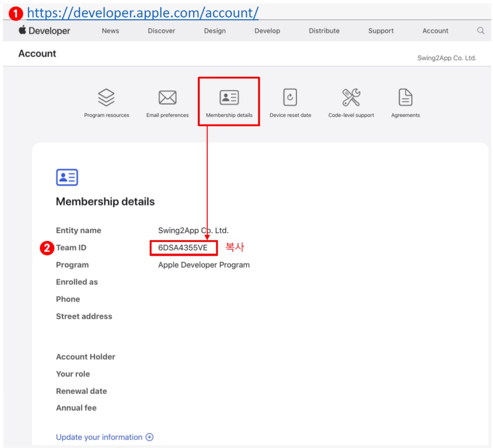493x448 pixels.
Task: Open the Develop menu
Action: tap(267, 31)
